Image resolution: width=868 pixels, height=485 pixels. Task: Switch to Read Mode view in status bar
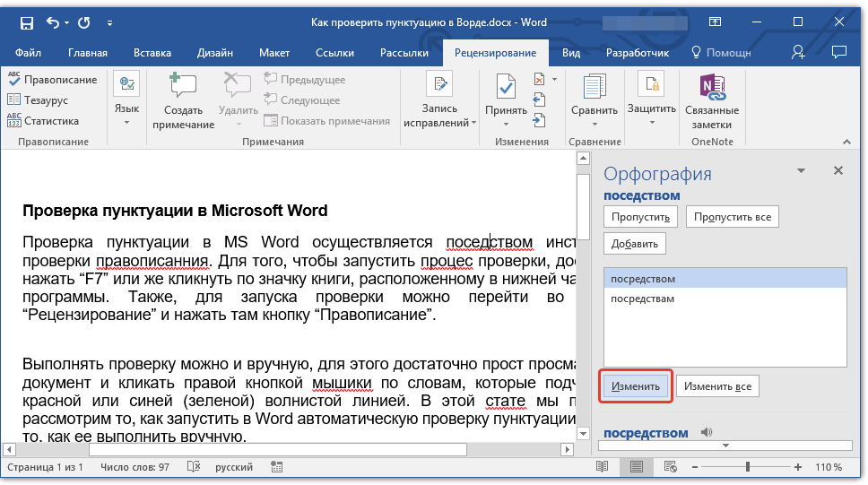[603, 467]
